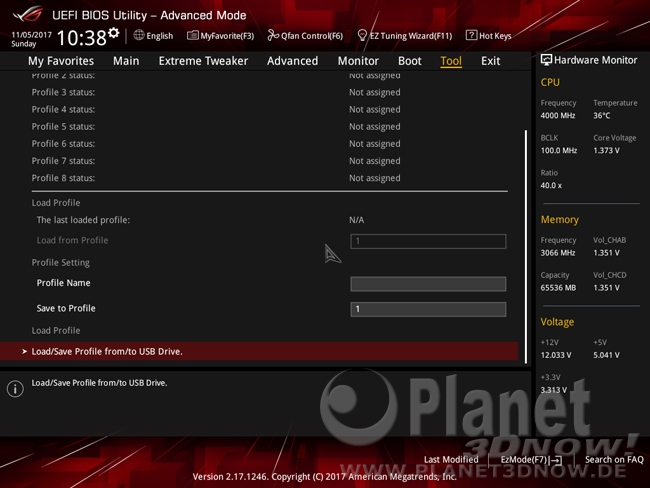
Task: Click the Profile Name label
Action: [x=63, y=283]
